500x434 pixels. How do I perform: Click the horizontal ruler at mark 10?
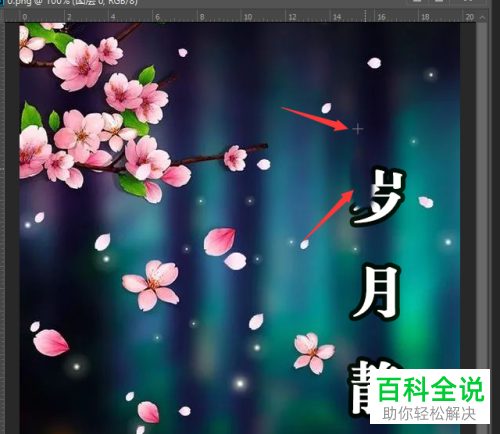248,17
